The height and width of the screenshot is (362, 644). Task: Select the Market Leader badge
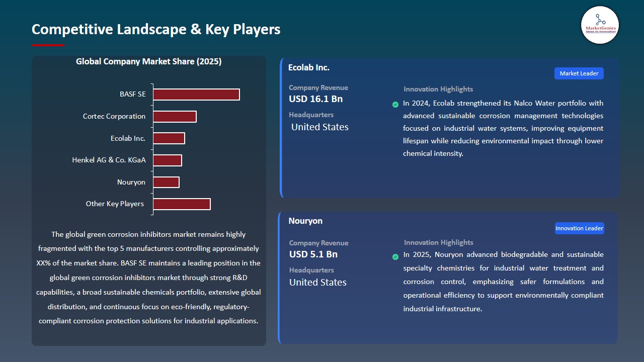579,73
